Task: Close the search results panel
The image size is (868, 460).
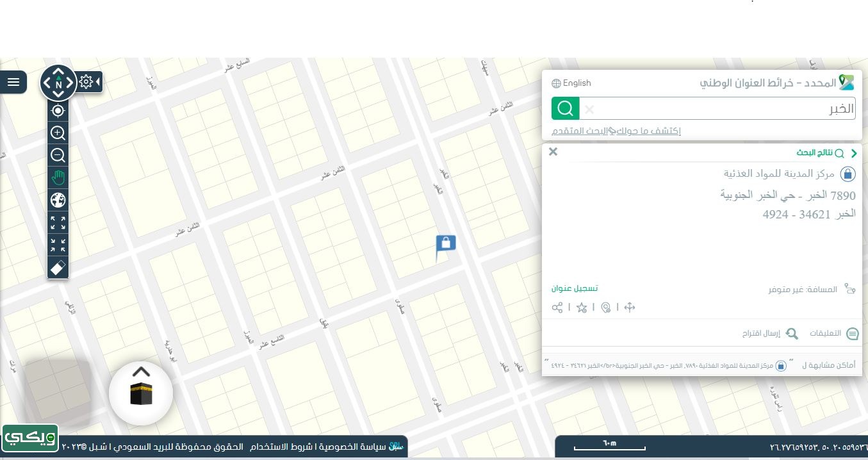Action: tap(553, 152)
